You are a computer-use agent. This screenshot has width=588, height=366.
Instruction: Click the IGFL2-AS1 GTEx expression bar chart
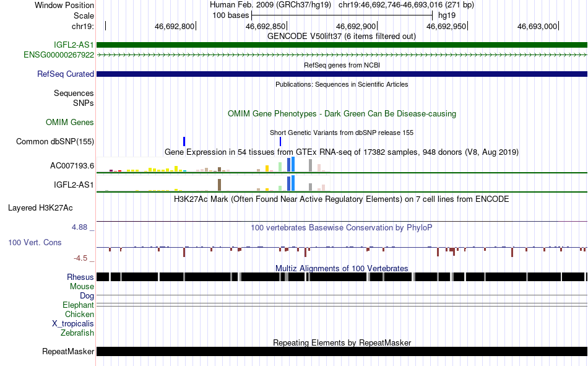tap(214, 184)
